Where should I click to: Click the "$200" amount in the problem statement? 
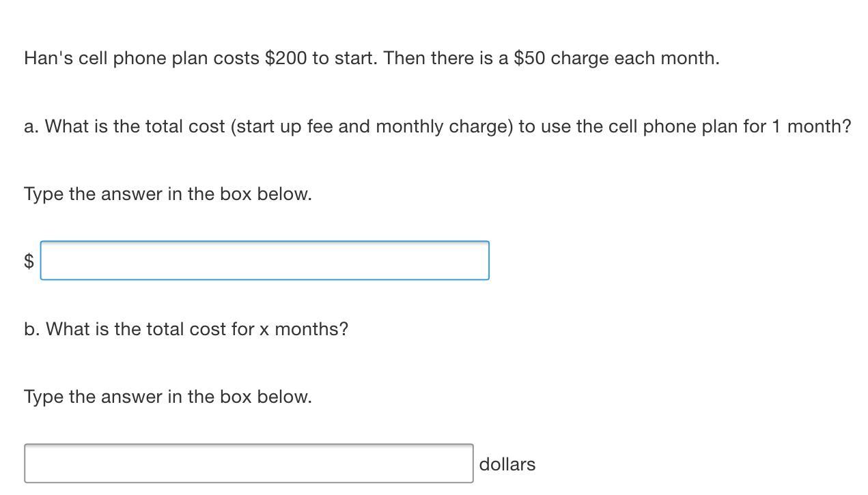pos(285,58)
